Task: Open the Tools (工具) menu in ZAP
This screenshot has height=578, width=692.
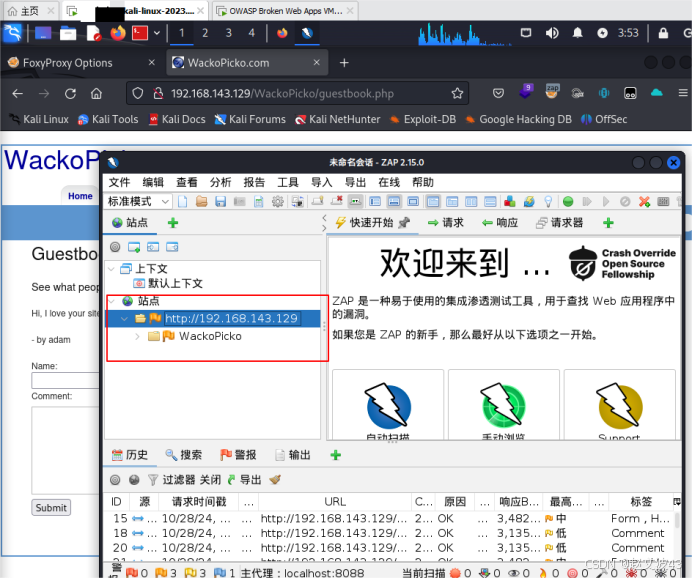Action: click(288, 182)
